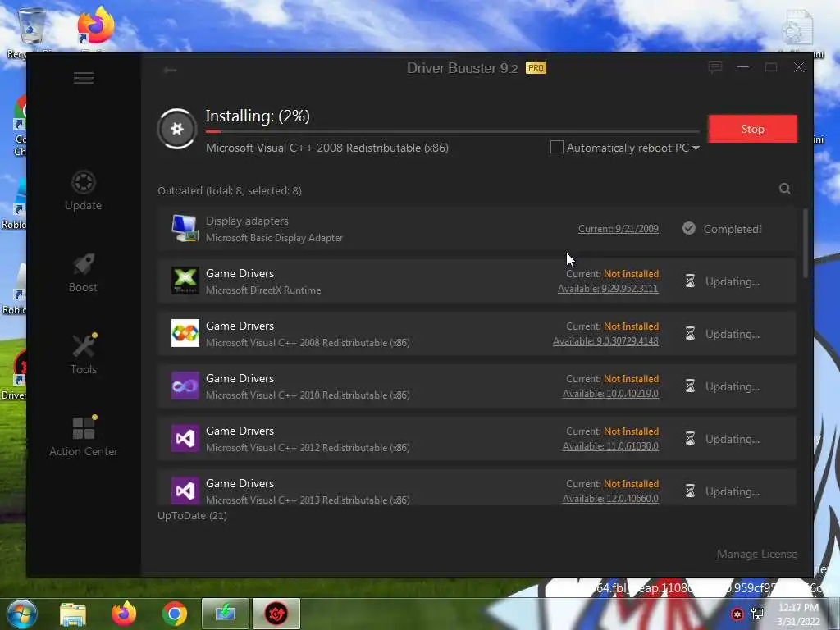Image resolution: width=840 pixels, height=630 pixels.
Task: Click the Visual C++ 2013 Redistributable icon
Action: pos(185,491)
